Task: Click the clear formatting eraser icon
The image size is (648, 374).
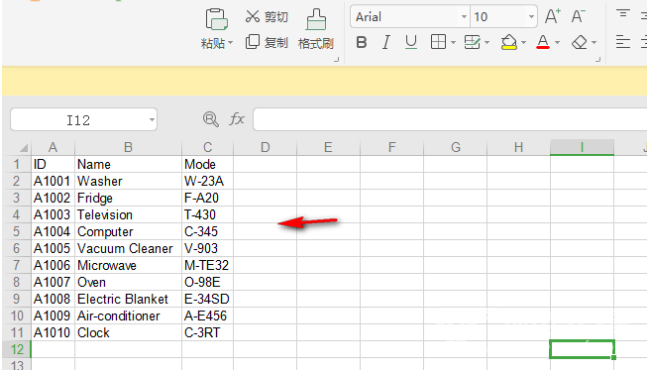Action: coord(579,42)
